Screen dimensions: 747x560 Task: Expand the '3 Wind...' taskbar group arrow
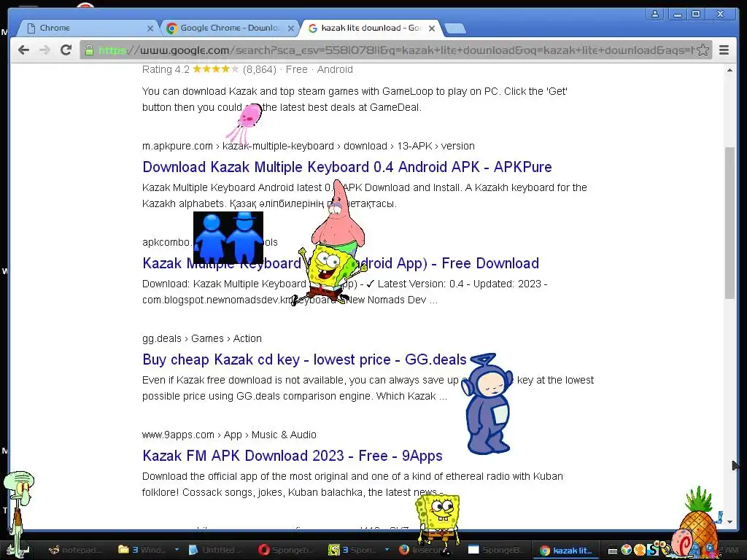tap(177, 550)
